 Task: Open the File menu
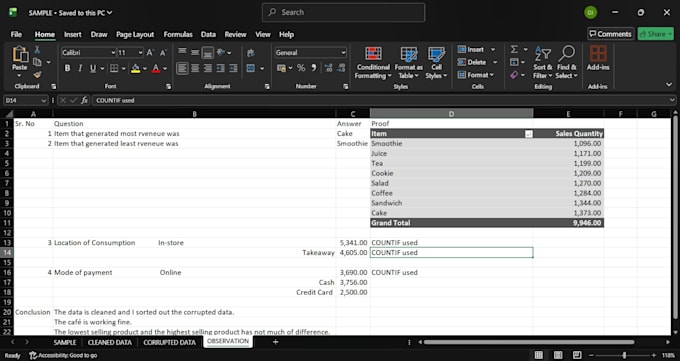[x=16, y=34]
